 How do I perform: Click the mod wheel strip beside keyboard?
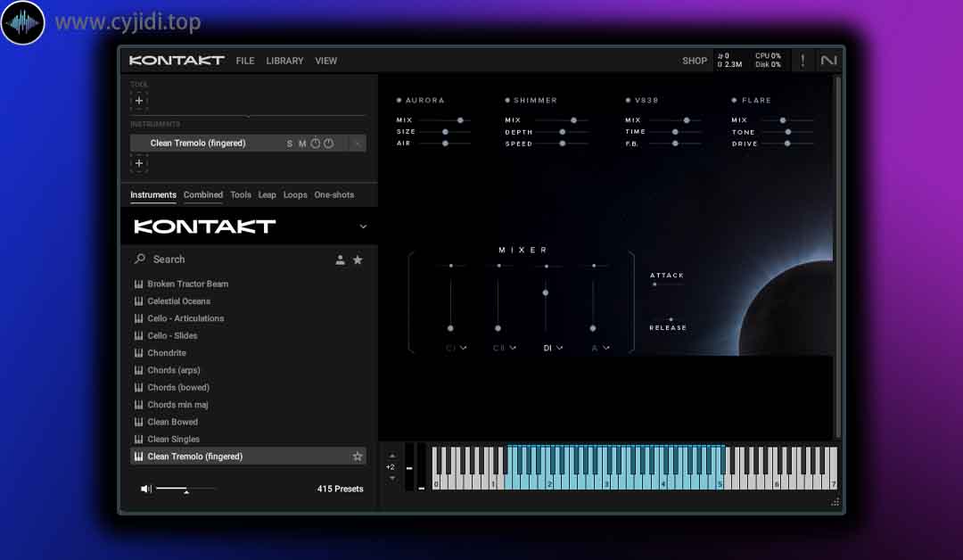coord(421,466)
